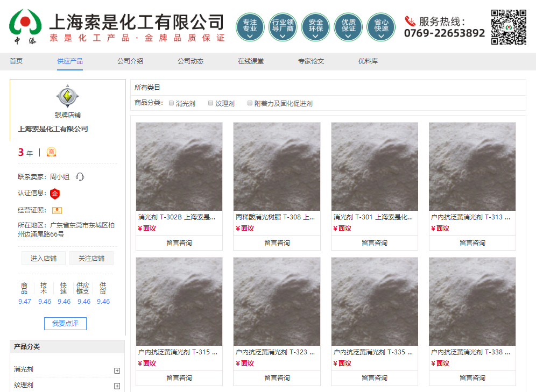
Task: Click 留言咨询 under 户内抗泛黄消光剂 T-323
Action: pyautogui.click(x=277, y=377)
